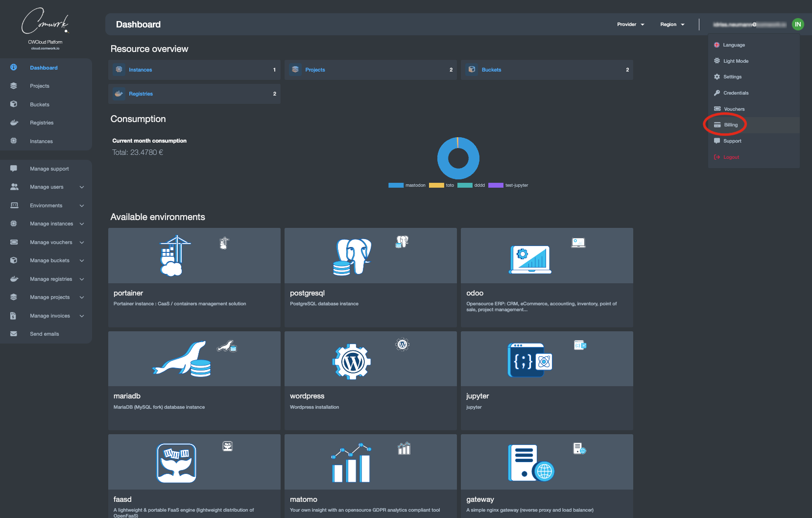
Task: Open the Provider dropdown
Action: tap(630, 25)
